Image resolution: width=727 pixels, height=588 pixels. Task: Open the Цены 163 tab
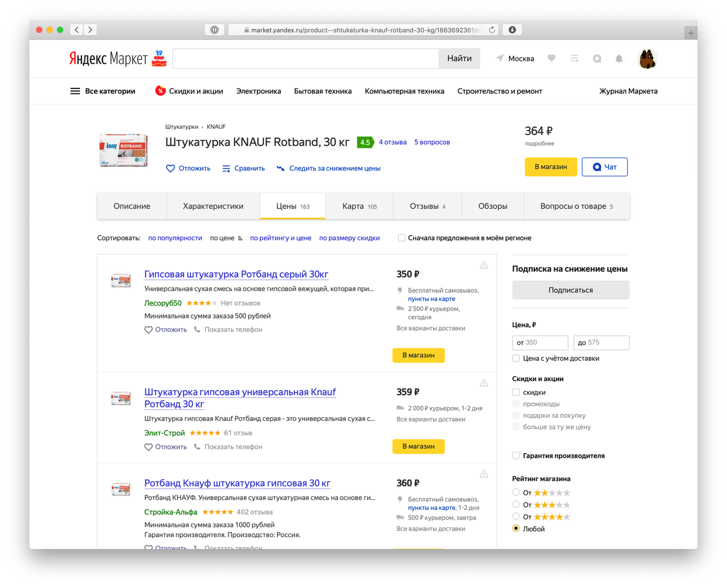tap(293, 206)
